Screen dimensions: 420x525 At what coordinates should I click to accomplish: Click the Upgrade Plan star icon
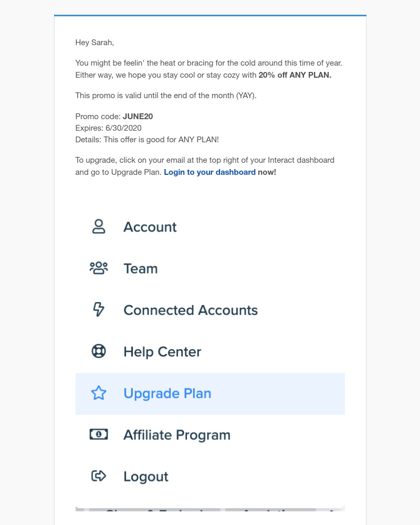tap(99, 393)
